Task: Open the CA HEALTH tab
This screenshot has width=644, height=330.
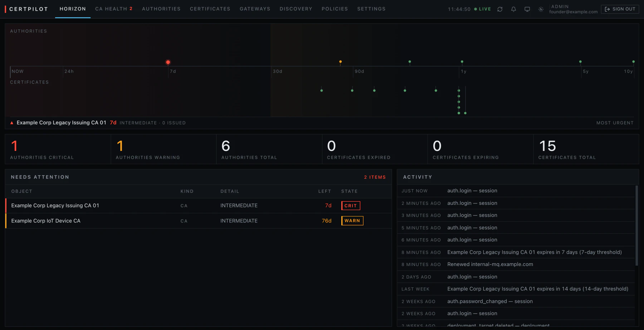Action: click(114, 9)
